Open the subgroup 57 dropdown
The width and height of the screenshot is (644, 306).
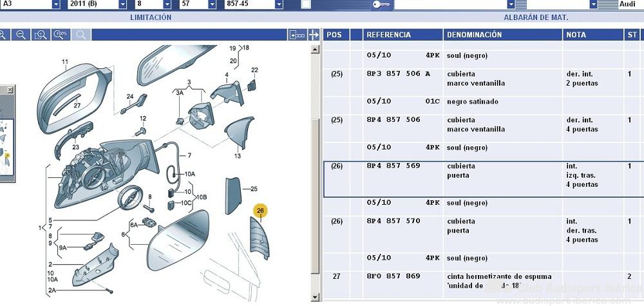point(212,5)
